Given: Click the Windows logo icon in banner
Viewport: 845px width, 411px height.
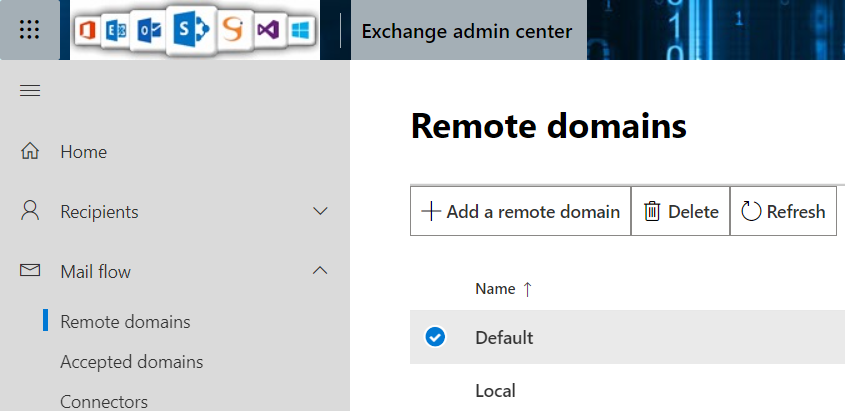Looking at the screenshot, I should (x=299, y=31).
